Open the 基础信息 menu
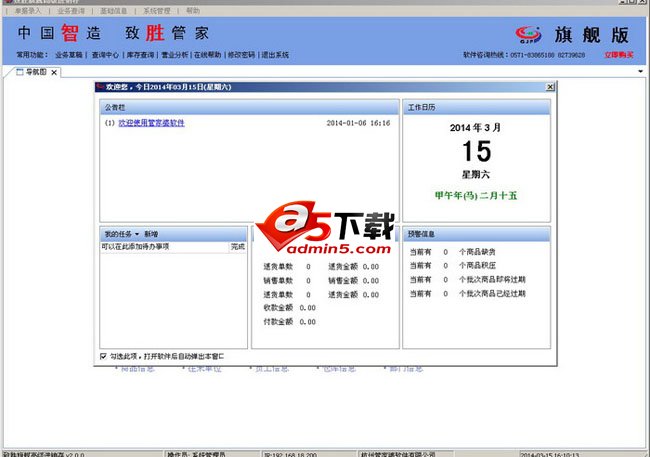650x457 pixels. click(114, 11)
